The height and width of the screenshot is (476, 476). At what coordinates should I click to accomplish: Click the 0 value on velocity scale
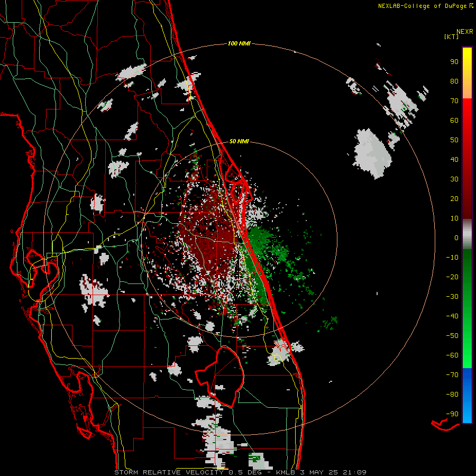click(x=456, y=237)
